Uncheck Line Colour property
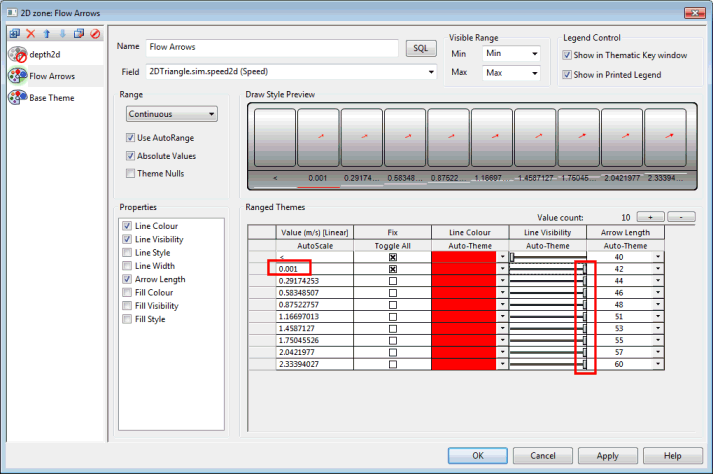 pyautogui.click(x=127, y=226)
